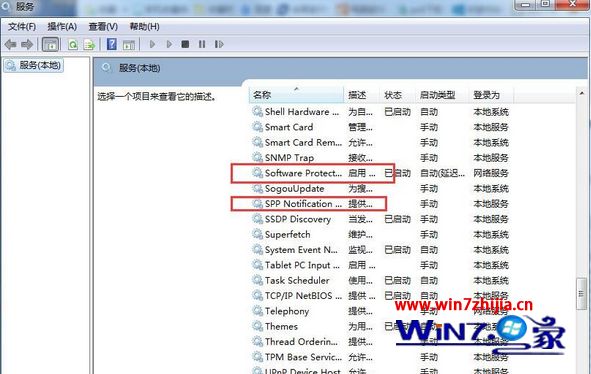Image resolution: width=591 pixels, height=374 pixels.
Task: Select the TPM Base Servic... service
Action: tap(303, 357)
